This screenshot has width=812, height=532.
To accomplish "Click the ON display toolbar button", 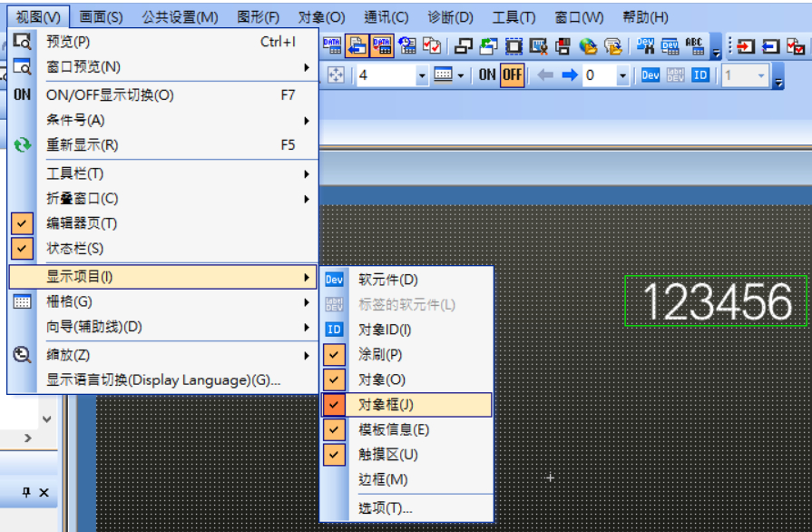I will [487, 75].
